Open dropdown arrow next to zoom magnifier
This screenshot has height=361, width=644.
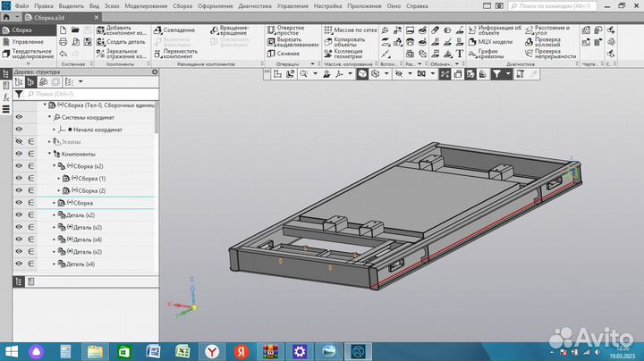pyautogui.click(x=315, y=74)
